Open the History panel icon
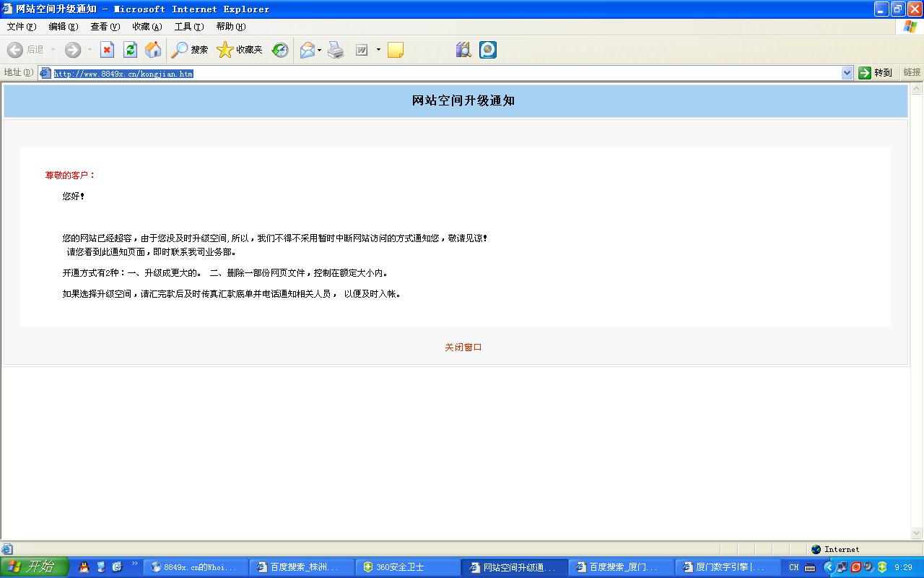The height and width of the screenshot is (578, 924). tap(280, 50)
